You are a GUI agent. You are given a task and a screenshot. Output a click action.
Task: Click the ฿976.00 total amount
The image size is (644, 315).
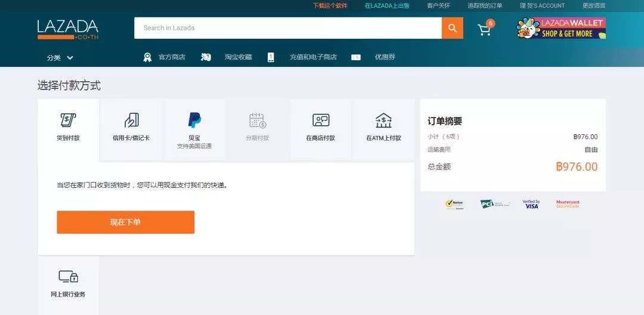[x=577, y=166]
